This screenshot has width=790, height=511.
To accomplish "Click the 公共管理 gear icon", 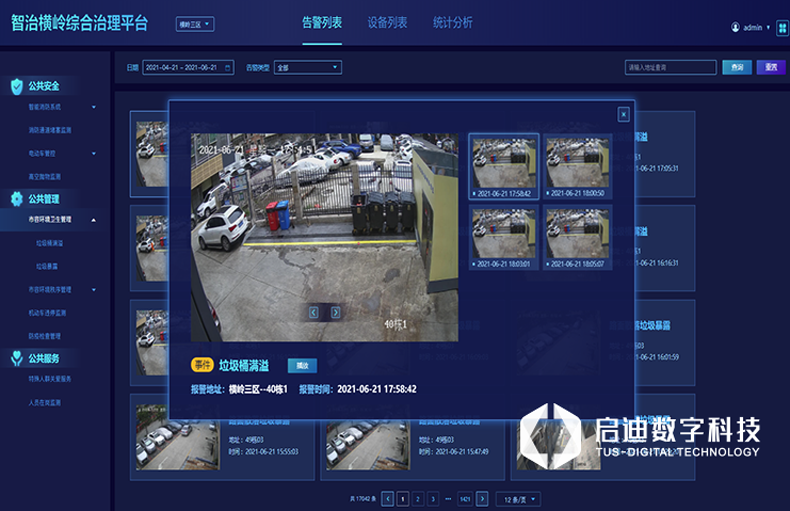I will pyautogui.click(x=17, y=199).
